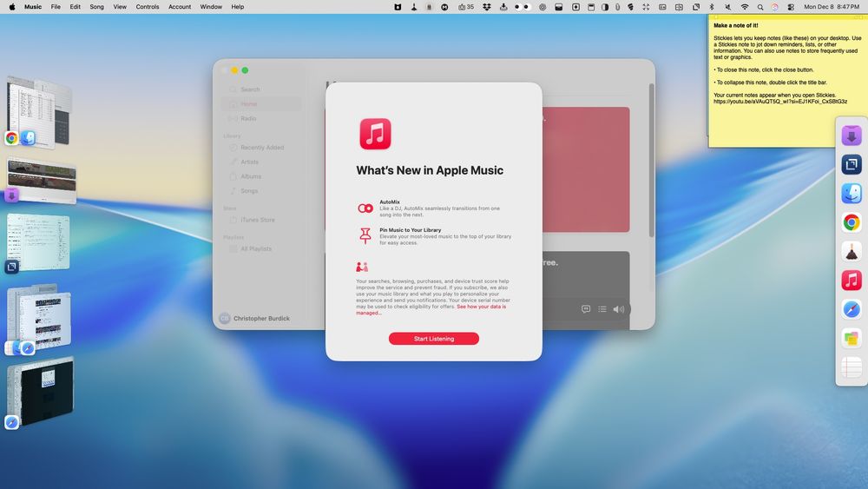Click the YouTube URL in the Stickies note
868x489 pixels.
(x=780, y=102)
